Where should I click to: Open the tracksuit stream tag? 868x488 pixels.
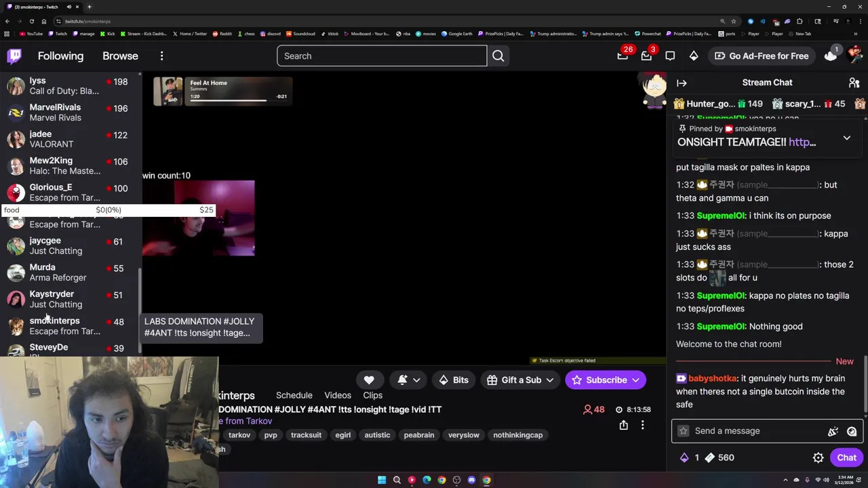306,434
